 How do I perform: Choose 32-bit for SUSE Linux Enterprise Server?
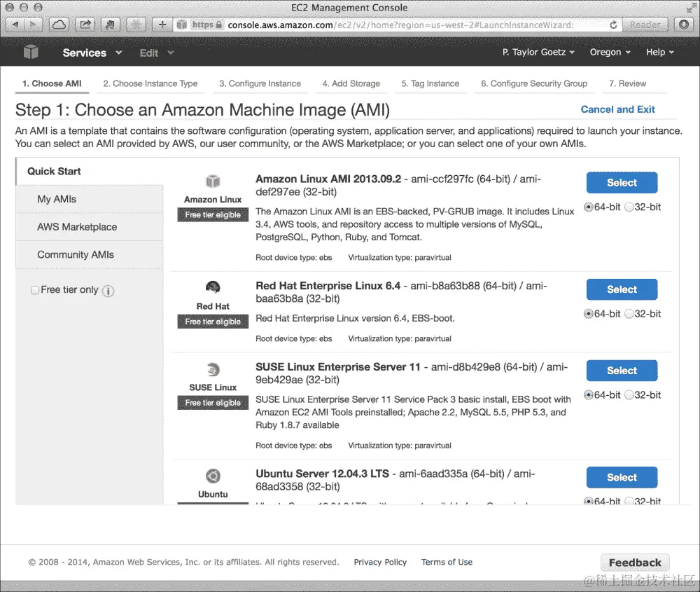click(629, 395)
